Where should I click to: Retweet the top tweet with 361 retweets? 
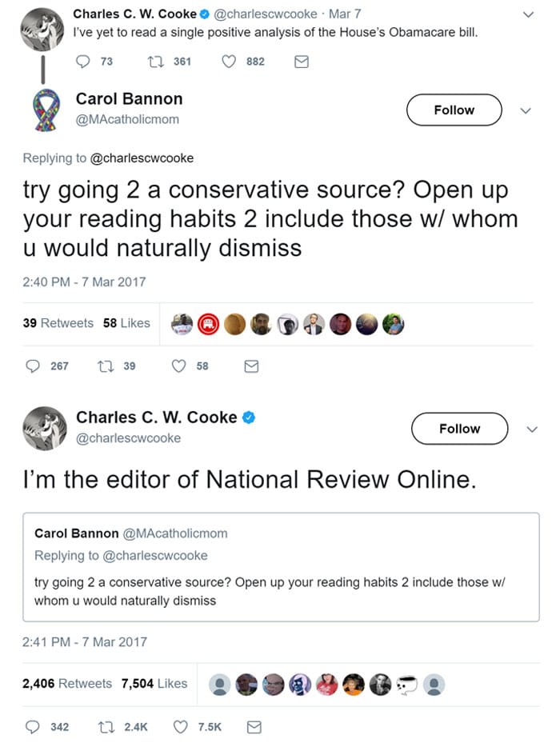pyautogui.click(x=156, y=62)
